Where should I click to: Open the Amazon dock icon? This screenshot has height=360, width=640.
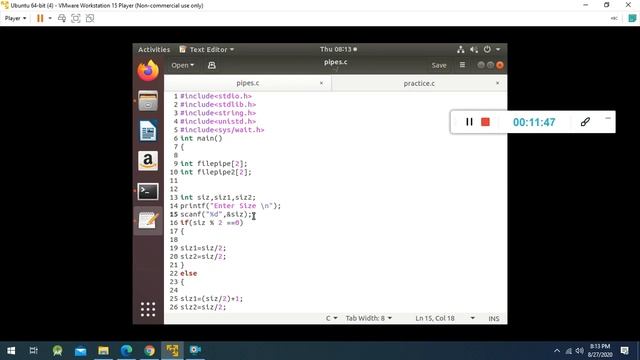(148, 161)
